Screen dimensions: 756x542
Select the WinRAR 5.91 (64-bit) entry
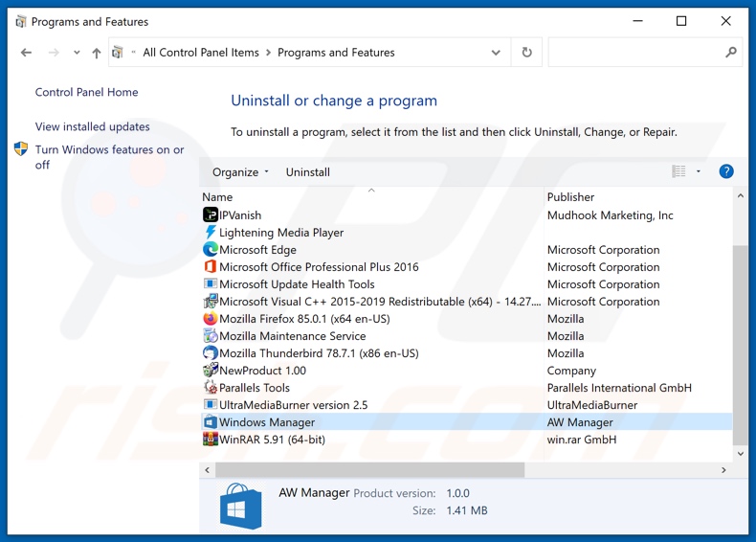tap(272, 440)
